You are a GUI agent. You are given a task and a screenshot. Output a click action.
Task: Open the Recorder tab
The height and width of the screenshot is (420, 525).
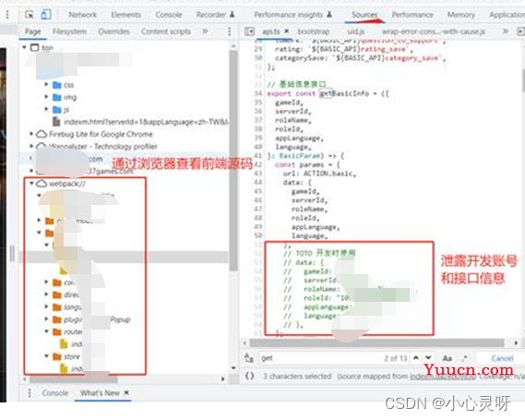pyautogui.click(x=215, y=15)
